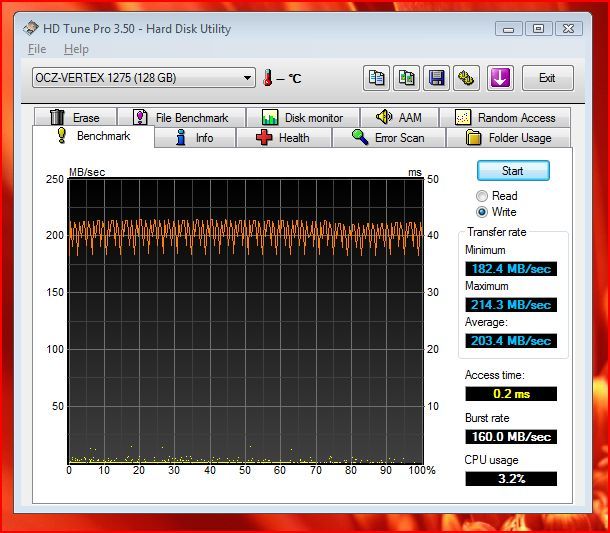
Task: Open the File menu
Action: (x=37, y=49)
